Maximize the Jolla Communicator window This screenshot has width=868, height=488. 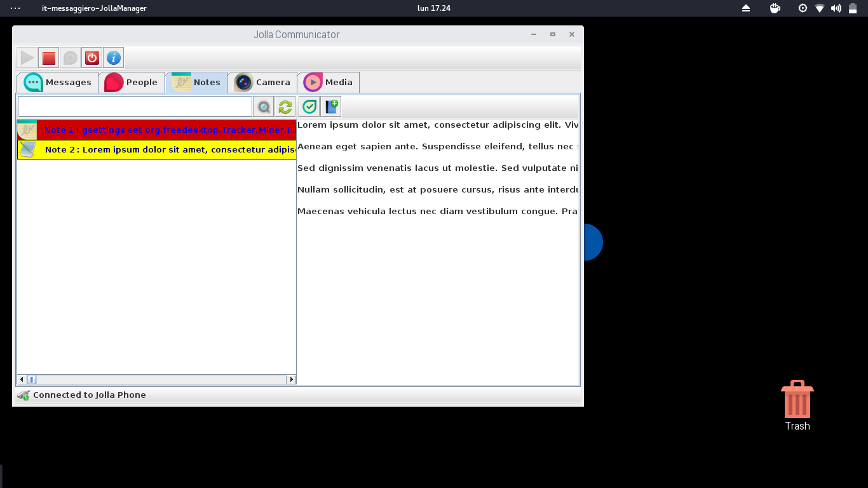[553, 34]
